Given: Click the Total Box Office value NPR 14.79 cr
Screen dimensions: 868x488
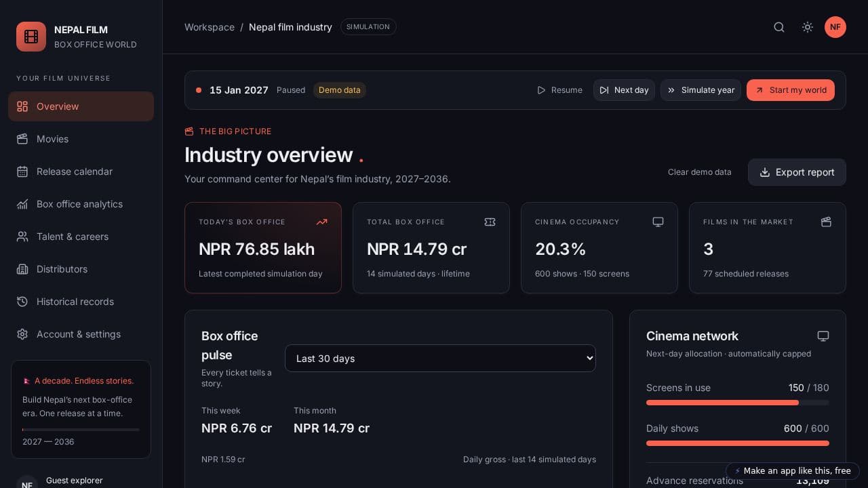Looking at the screenshot, I should 417,249.
